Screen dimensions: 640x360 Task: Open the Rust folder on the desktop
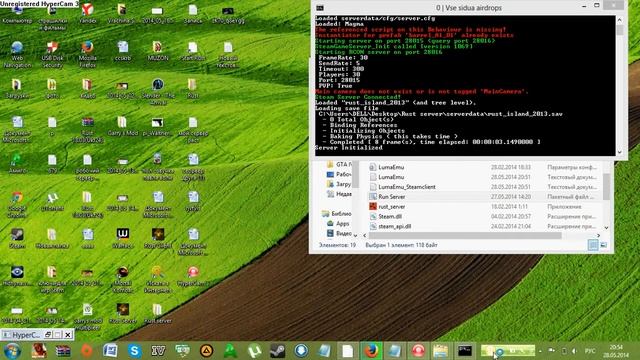click(193, 89)
